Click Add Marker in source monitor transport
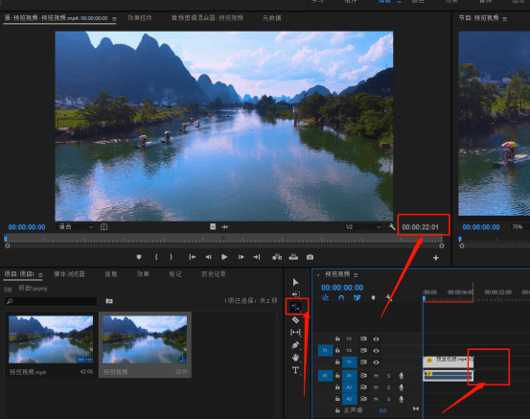530x420 pixels. [139, 257]
